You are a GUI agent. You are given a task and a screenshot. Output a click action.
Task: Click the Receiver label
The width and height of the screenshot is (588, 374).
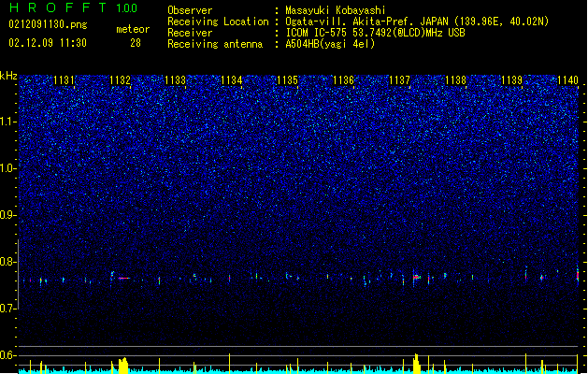point(190,33)
